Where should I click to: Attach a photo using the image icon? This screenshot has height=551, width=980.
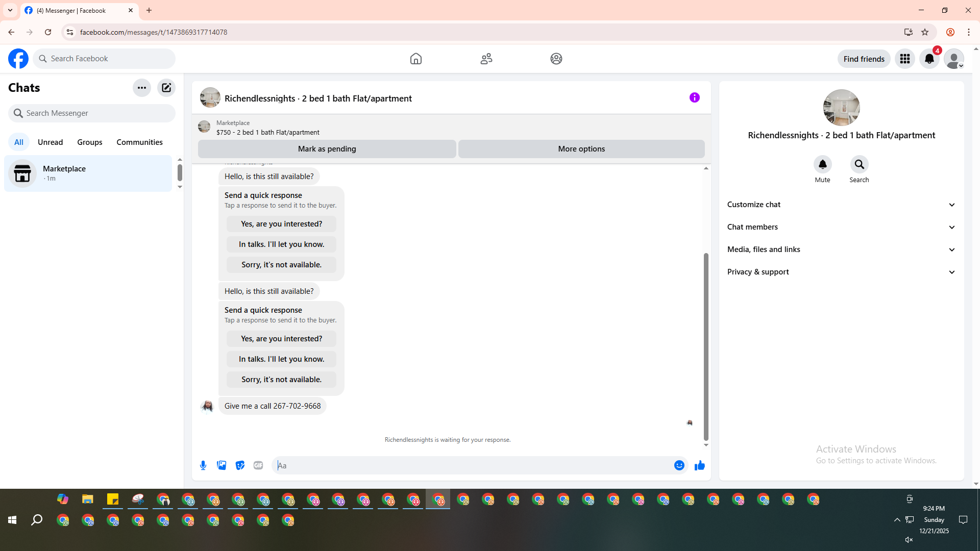[222, 465]
